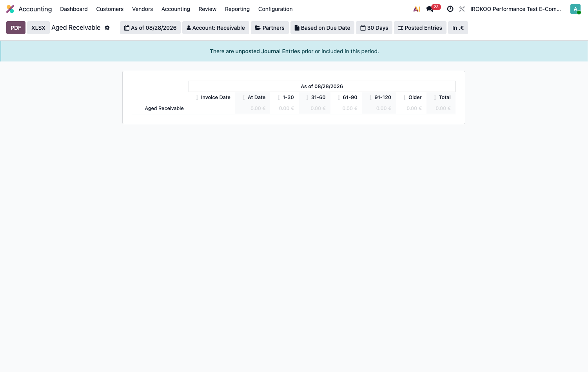Open the debug tools wrench icon
This screenshot has height=372, width=588.
(x=462, y=9)
